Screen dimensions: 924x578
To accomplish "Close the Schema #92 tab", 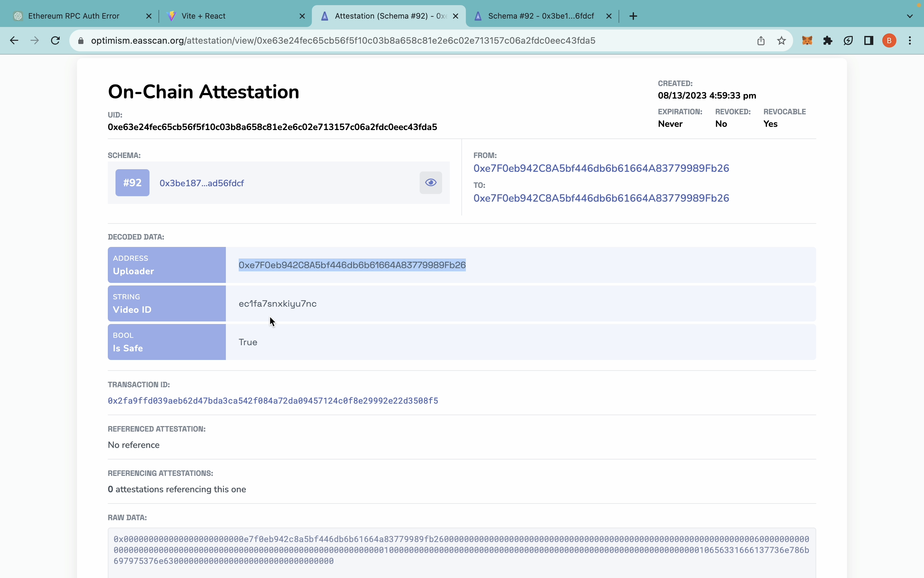I will point(609,16).
